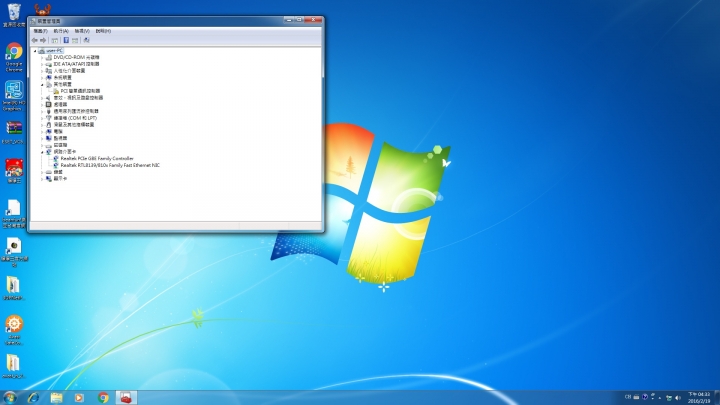
Task: Select the 磁碟機 (Disk drives) row
Action: pyautogui.click(x=56, y=145)
